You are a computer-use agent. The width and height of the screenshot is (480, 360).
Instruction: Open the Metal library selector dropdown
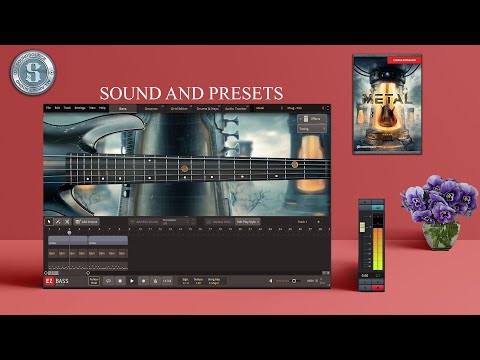(x=269, y=108)
